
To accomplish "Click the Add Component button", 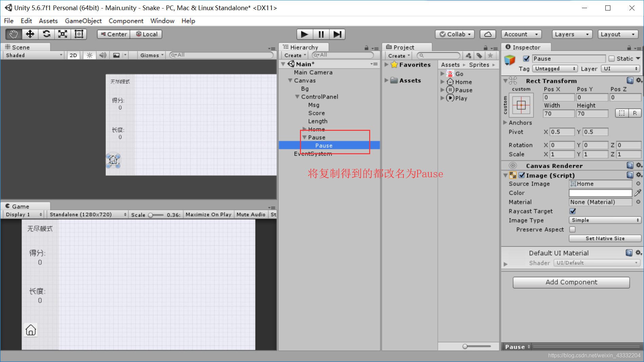I will (x=571, y=282).
